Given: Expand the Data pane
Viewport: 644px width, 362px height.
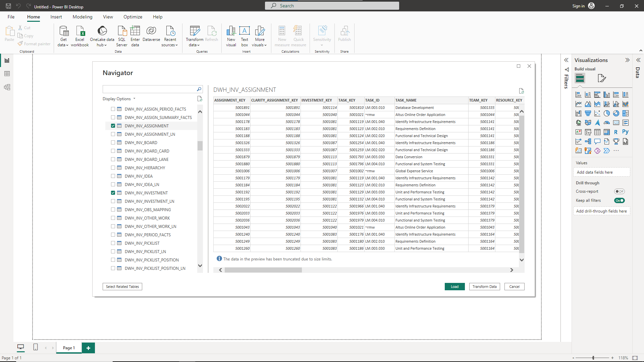Looking at the screenshot, I should coord(638,60).
